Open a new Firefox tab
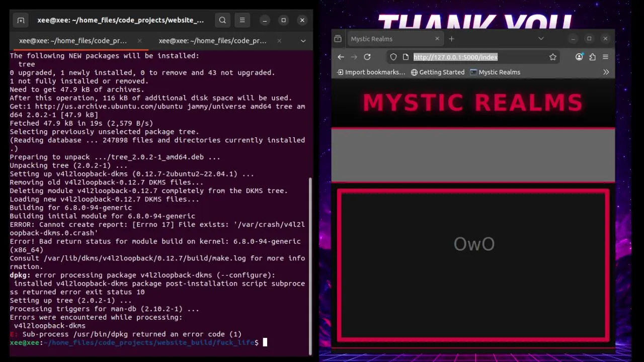This screenshot has width=644, height=362. [451, 39]
